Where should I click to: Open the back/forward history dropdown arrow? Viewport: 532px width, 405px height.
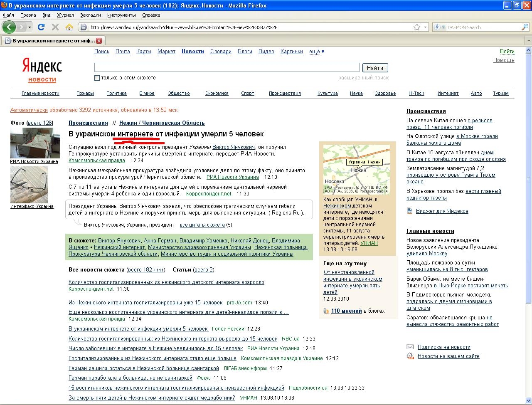30,27
